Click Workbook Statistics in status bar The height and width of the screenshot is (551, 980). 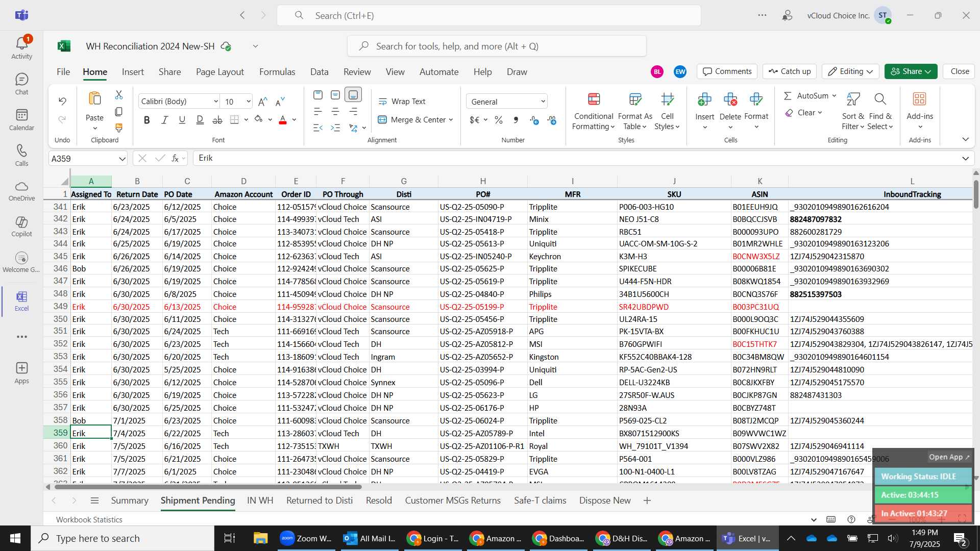[x=89, y=519]
